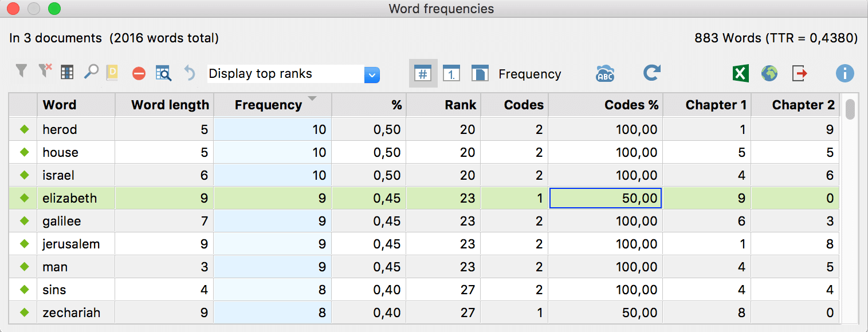Click the Codes % column header
This screenshot has height=332, width=868.
coord(606,105)
